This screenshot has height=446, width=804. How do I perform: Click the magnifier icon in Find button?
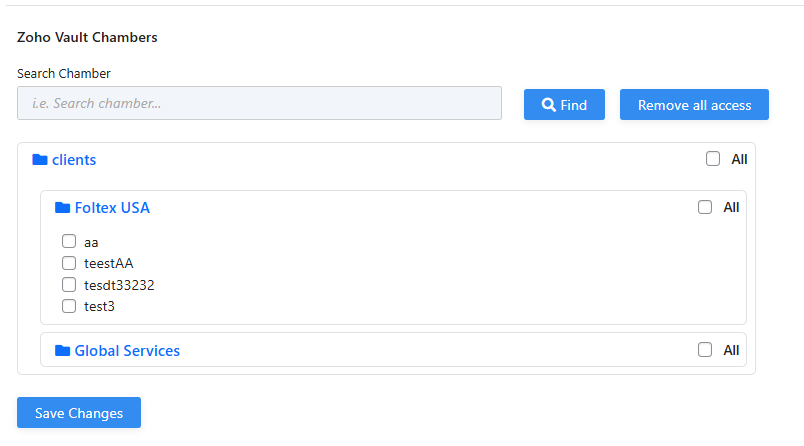point(548,105)
